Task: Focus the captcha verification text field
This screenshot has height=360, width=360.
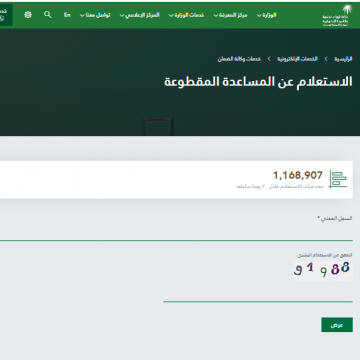Action: coord(258,293)
